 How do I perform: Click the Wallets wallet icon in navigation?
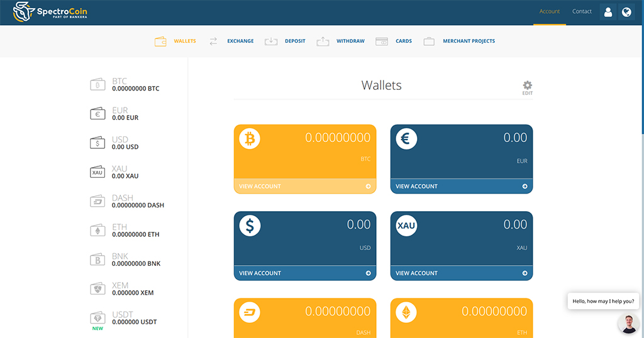point(160,41)
